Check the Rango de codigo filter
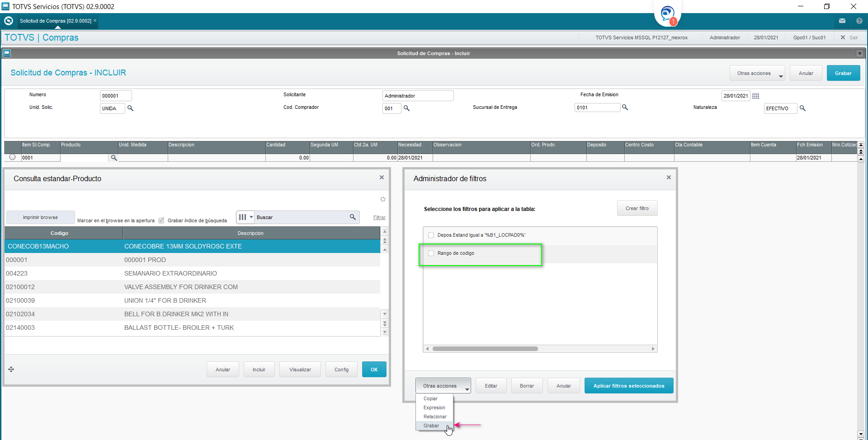 pos(431,253)
